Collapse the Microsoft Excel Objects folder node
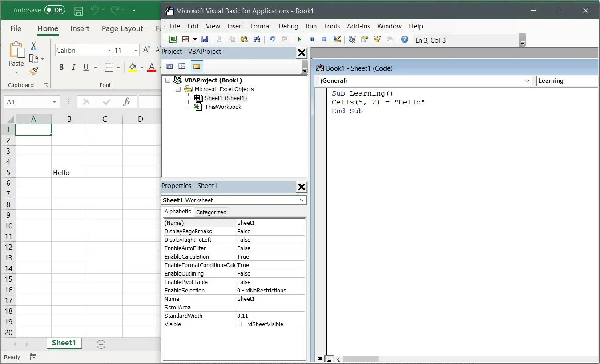 pyautogui.click(x=178, y=89)
